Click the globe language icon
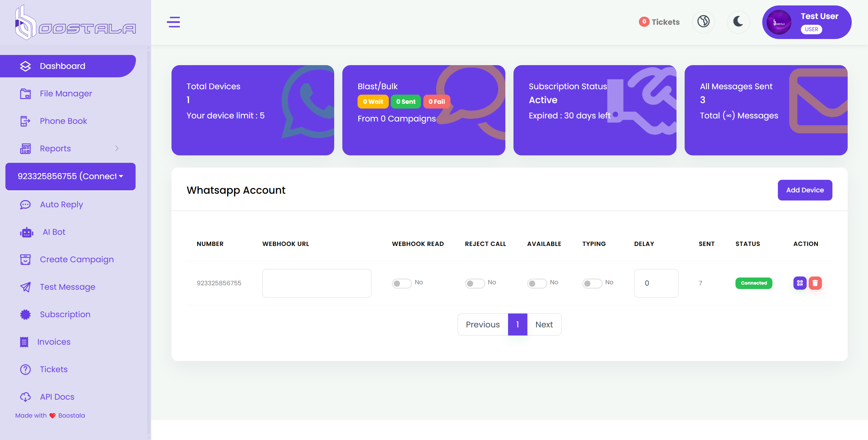The height and width of the screenshot is (440, 868). pos(703,22)
